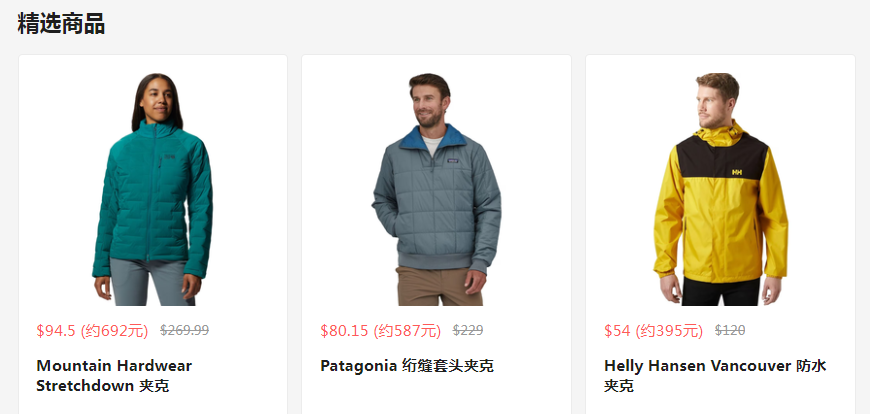Click the Patagonia chest label on the pullover
The image size is (870, 414).
click(x=454, y=161)
